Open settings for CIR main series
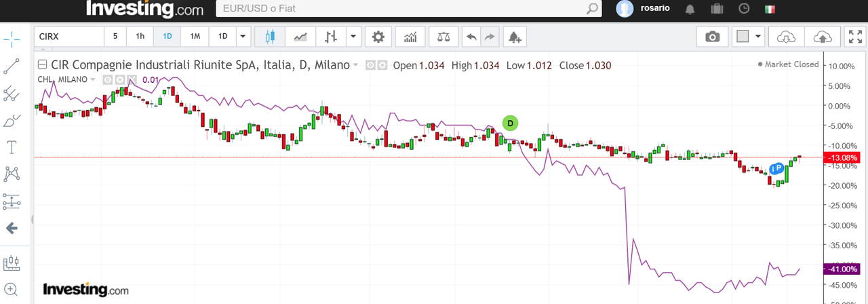 point(382,65)
